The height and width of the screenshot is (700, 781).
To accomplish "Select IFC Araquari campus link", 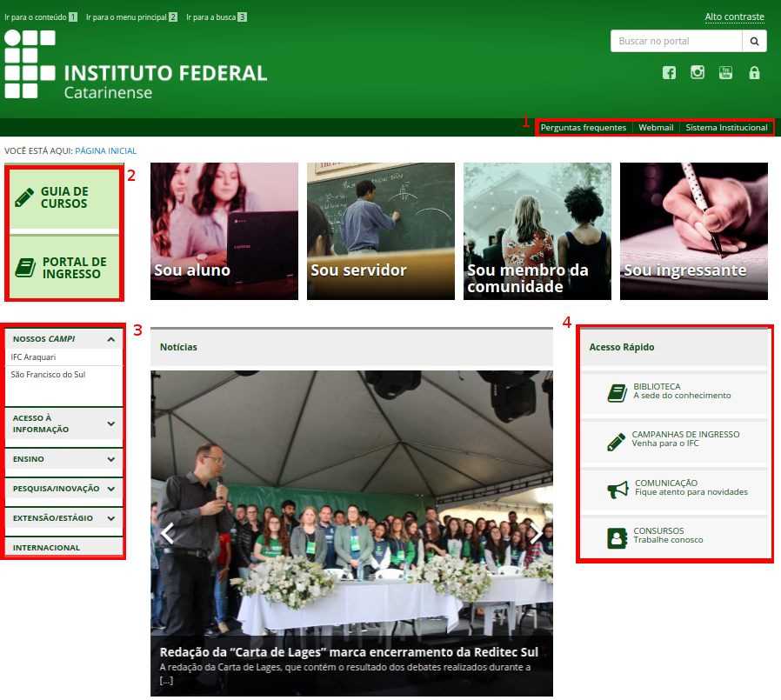I will (33, 357).
